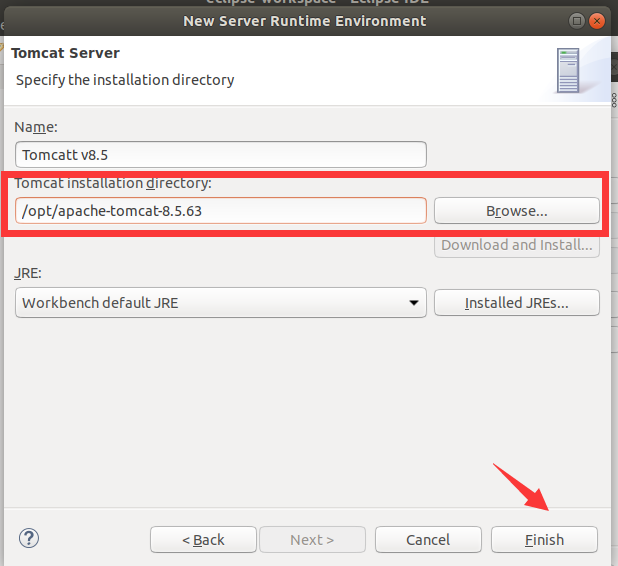
Task: Open help with the question mark icon
Action: pos(29,538)
